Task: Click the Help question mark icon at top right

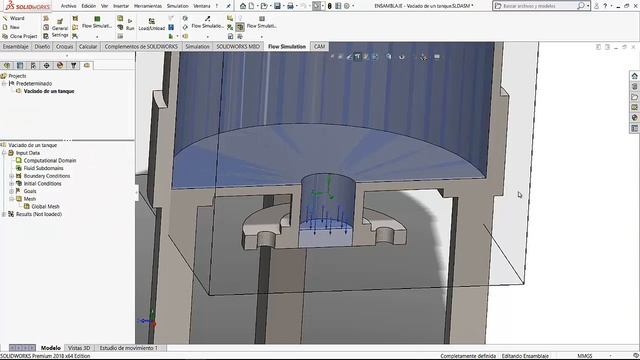Action: tap(605, 6)
